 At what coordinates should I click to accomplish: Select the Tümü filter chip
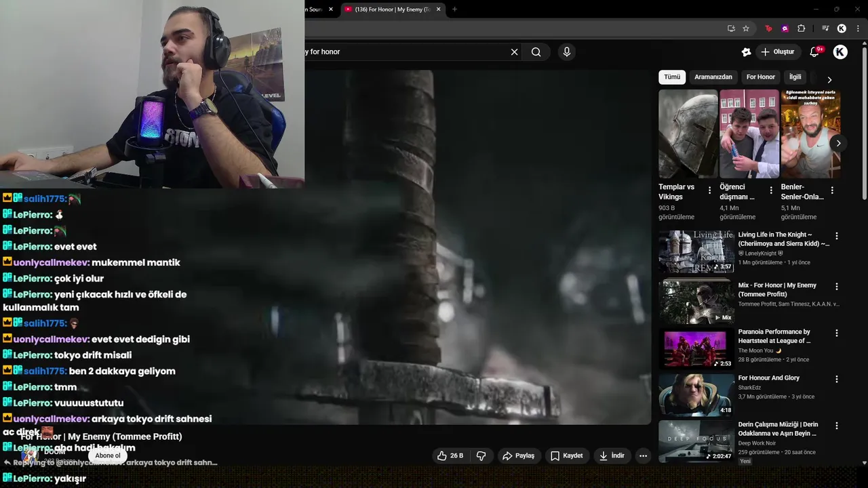[x=672, y=77]
